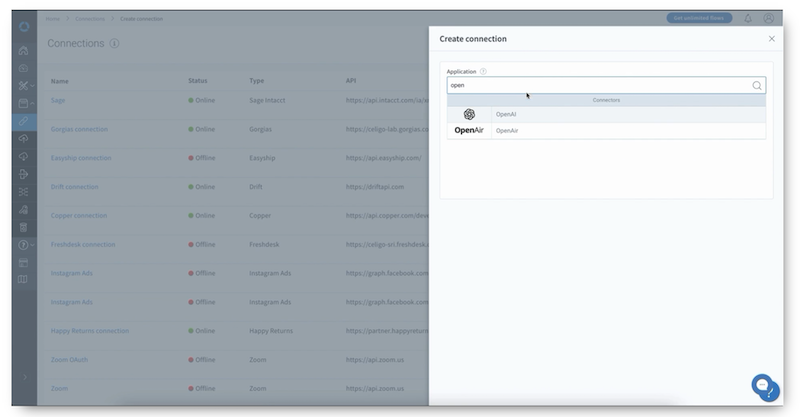Click the search magnifier in Application field
The height and width of the screenshot is (417, 800).
[x=757, y=86]
